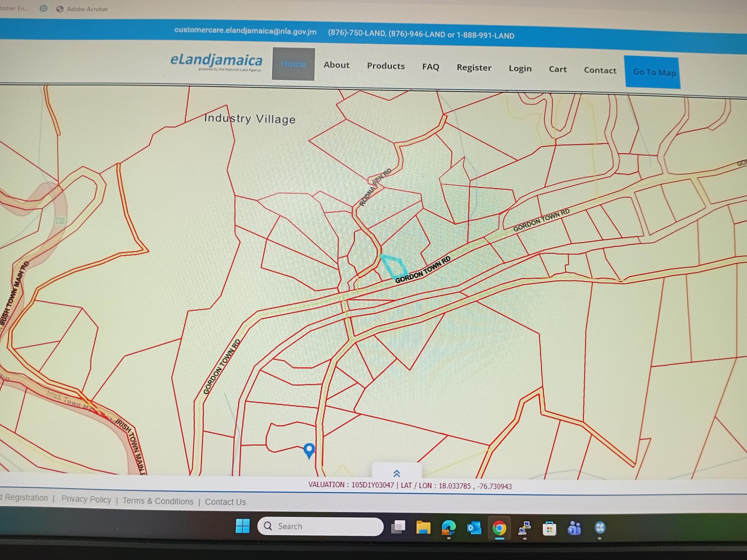View the Cart page
Image resolution: width=747 pixels, height=560 pixels.
point(558,69)
